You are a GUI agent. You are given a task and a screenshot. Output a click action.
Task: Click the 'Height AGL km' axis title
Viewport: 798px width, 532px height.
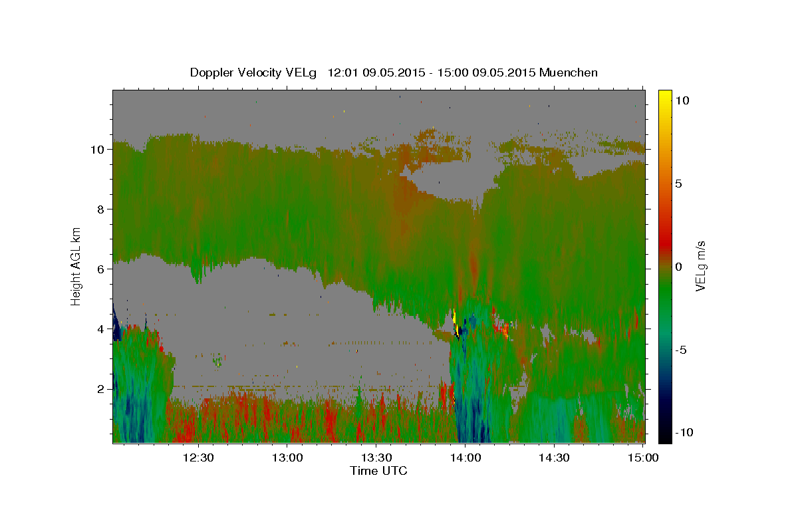click(76, 266)
